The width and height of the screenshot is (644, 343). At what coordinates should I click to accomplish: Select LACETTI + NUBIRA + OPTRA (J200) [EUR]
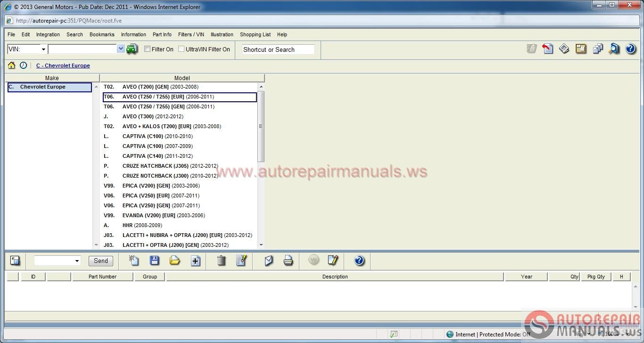(x=180, y=235)
